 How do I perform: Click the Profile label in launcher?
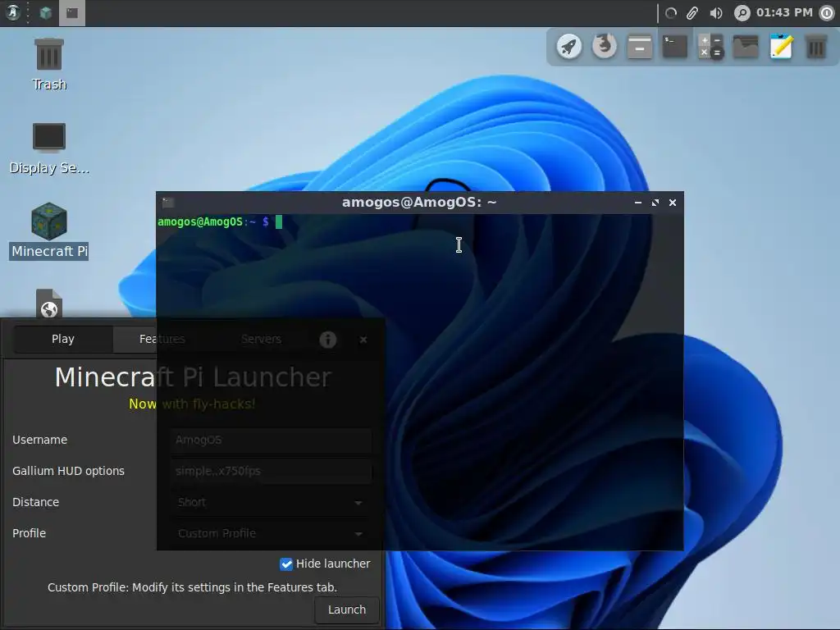coord(30,533)
